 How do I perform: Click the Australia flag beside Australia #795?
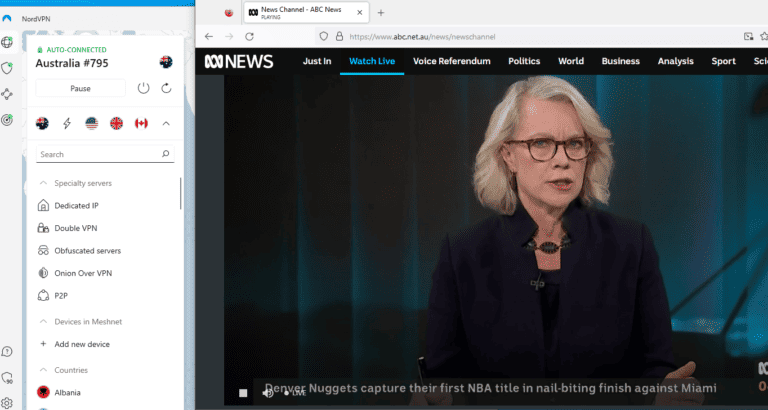(166, 62)
